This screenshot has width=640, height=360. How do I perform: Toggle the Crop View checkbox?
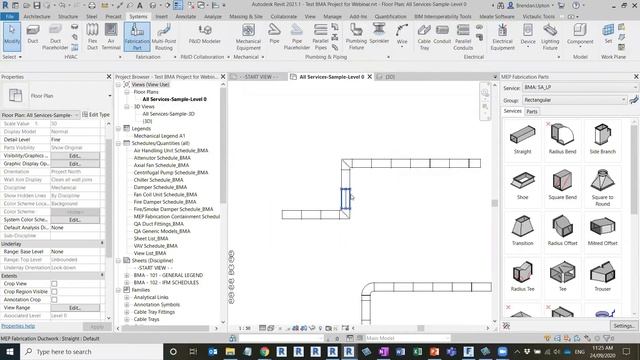(54, 284)
